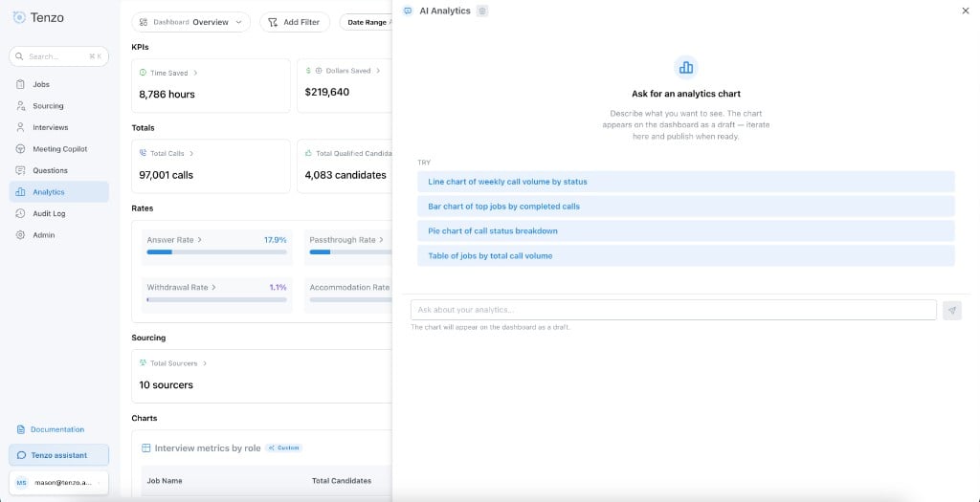Click the Add Filter funnel icon
Viewport: 980px width, 502px height.
click(x=273, y=23)
